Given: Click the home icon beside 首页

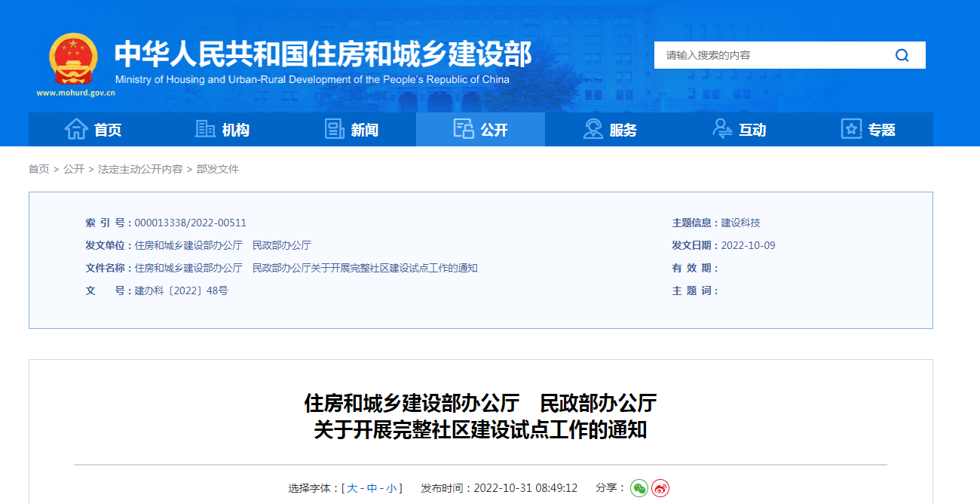Looking at the screenshot, I should pos(76,129).
